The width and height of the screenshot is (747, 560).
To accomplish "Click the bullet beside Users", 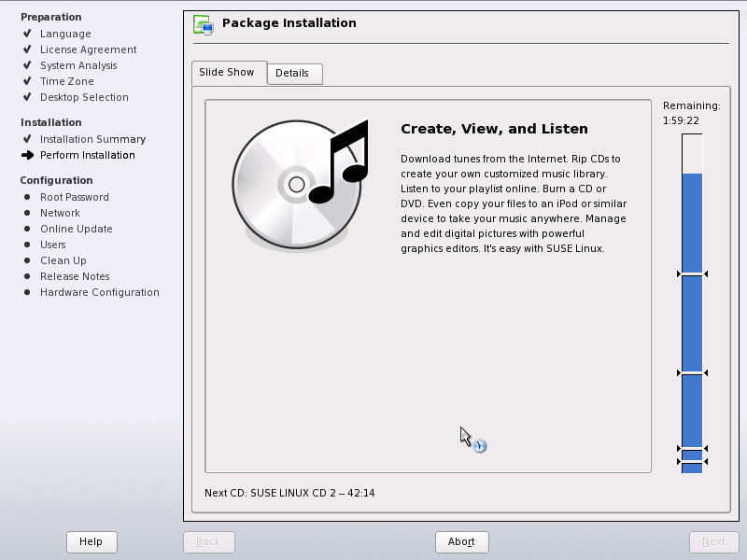I will [x=27, y=245].
